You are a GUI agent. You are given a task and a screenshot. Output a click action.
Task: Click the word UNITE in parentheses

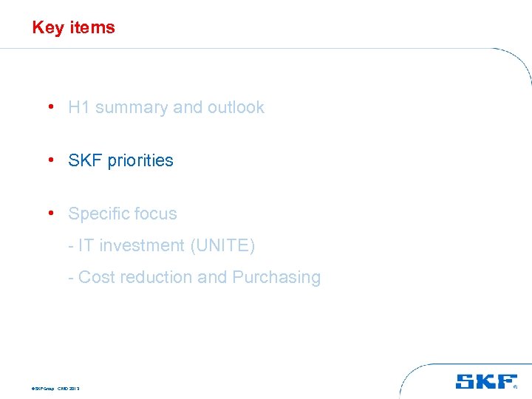222,246
